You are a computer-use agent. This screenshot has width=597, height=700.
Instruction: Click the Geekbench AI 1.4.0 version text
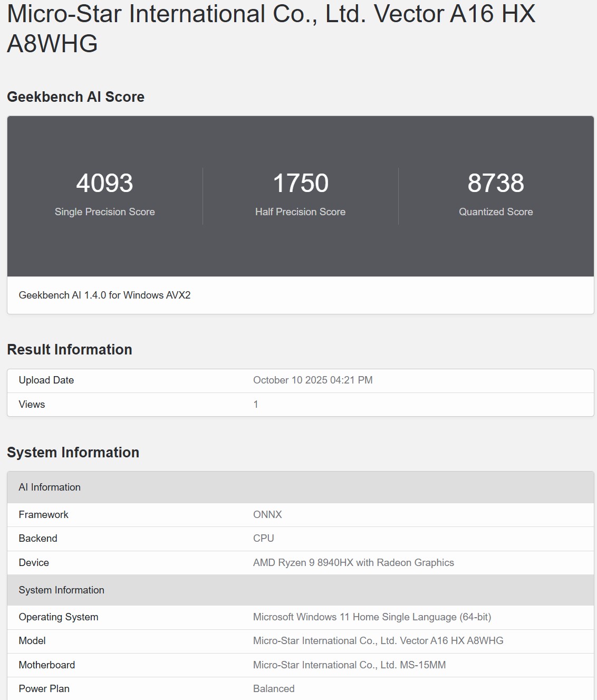[104, 295]
